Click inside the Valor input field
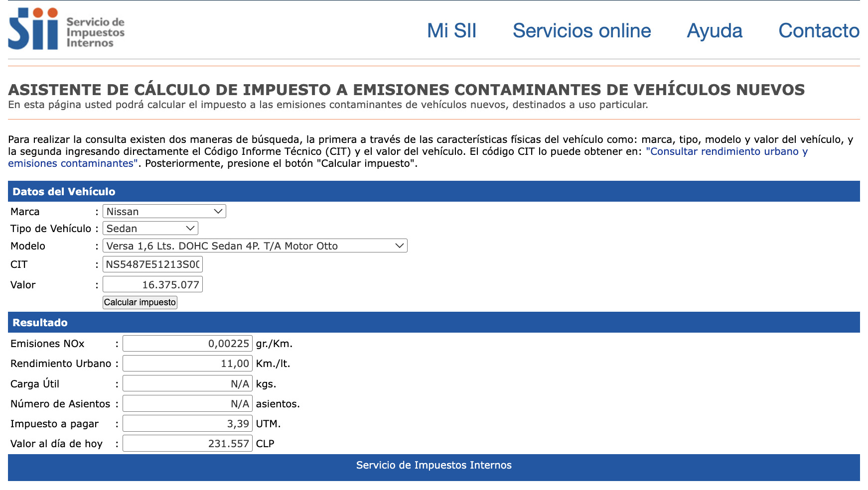 [151, 284]
